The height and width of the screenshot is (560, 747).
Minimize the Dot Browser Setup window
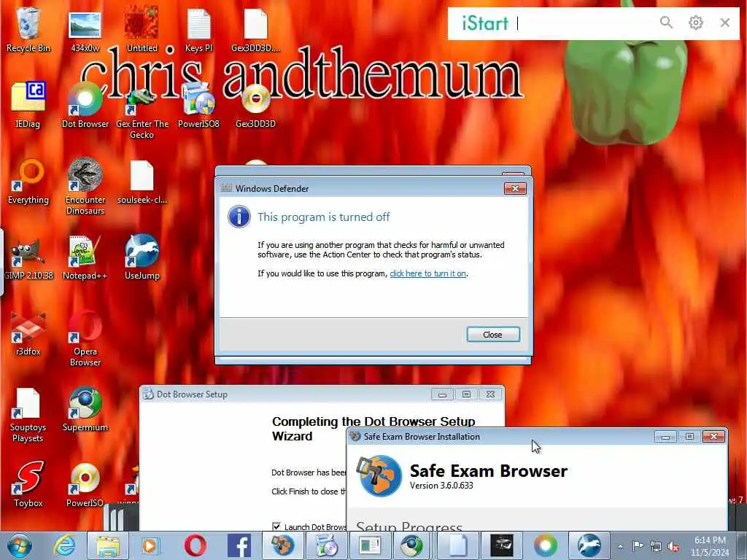coord(442,394)
